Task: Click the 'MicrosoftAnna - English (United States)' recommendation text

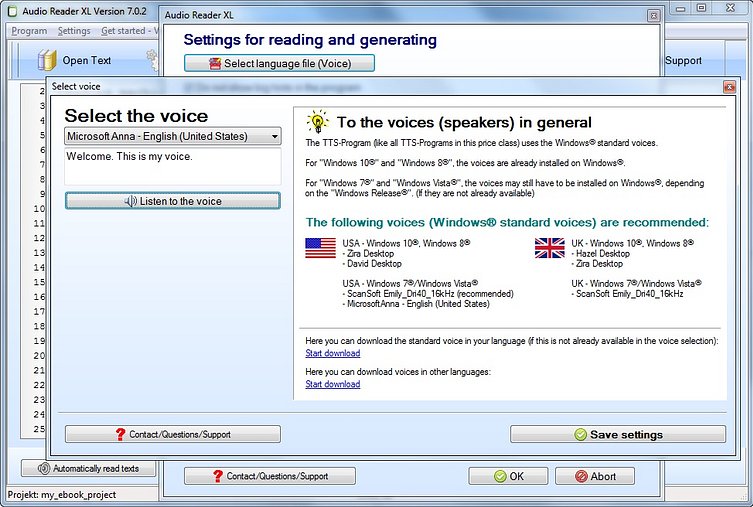Action: [416, 304]
